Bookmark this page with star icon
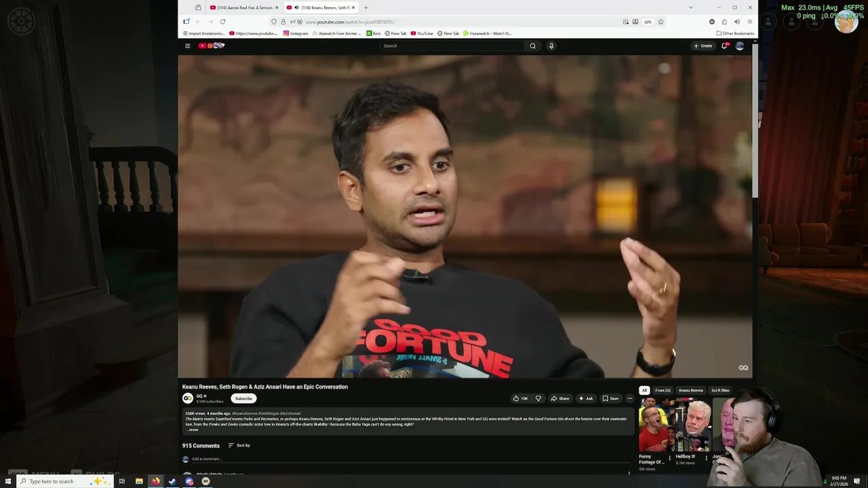The image size is (868, 488). pos(660,22)
